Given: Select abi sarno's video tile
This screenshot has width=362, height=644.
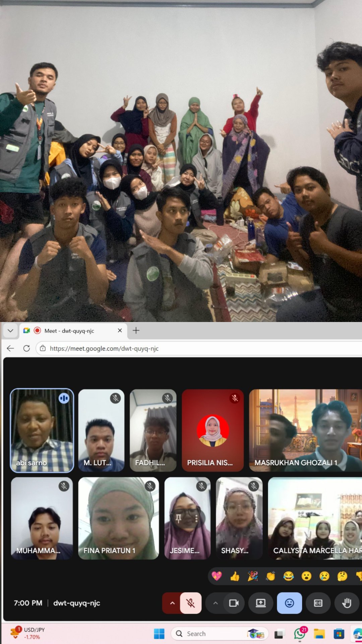Looking at the screenshot, I should point(42,430).
